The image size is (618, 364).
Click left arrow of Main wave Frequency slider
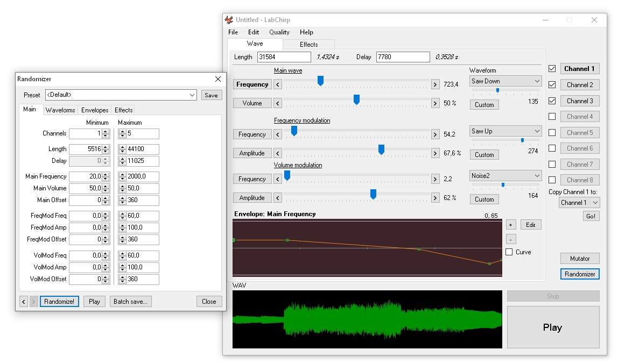pyautogui.click(x=278, y=84)
